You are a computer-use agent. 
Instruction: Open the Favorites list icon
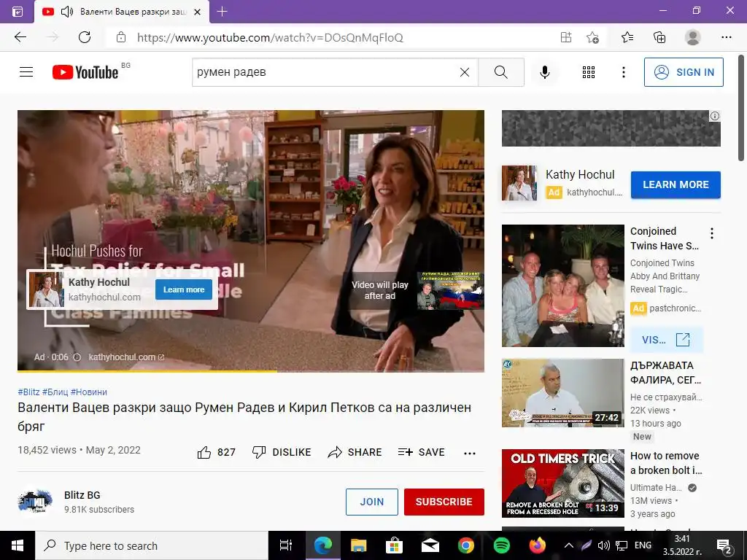tap(627, 37)
